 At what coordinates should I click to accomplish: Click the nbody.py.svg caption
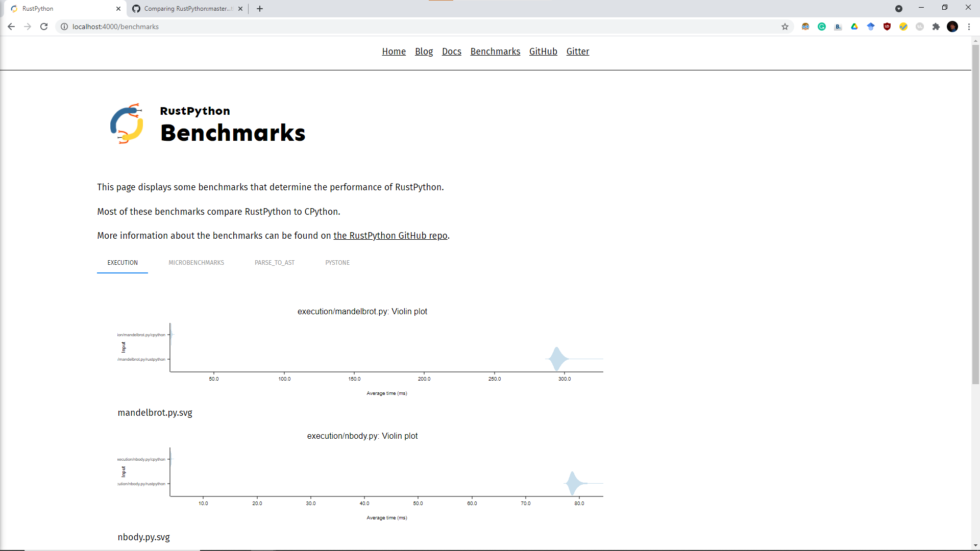pos(143,537)
